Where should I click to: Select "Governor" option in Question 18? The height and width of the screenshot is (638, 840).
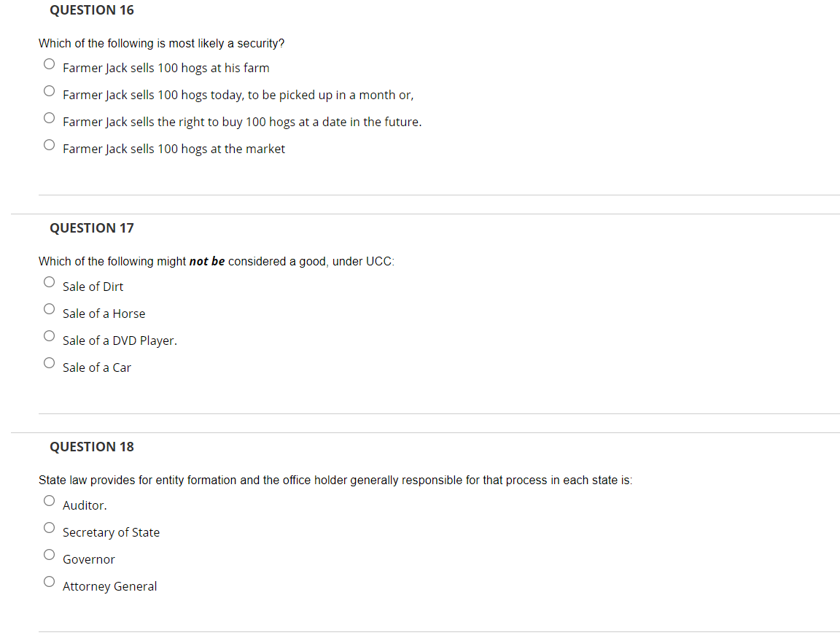[49, 553]
